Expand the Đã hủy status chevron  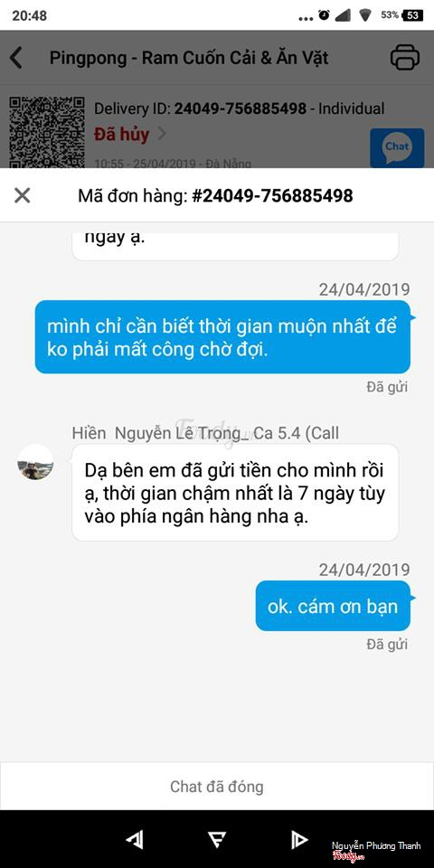[x=162, y=134]
